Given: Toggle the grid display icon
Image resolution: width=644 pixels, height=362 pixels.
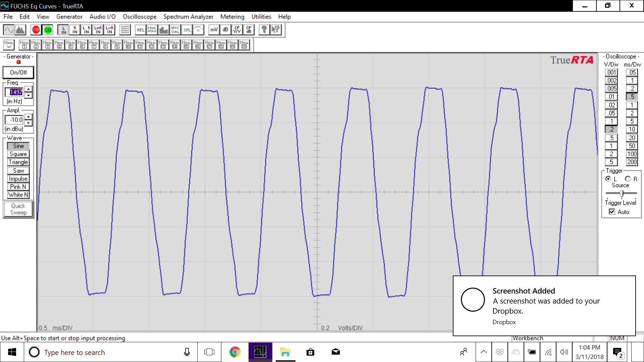Looking at the screenshot, I should (125, 30).
